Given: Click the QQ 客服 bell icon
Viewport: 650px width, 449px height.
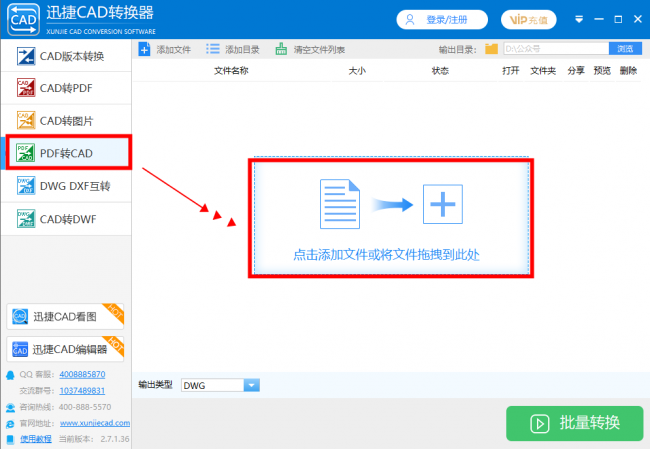Looking at the screenshot, I should 10,375.
